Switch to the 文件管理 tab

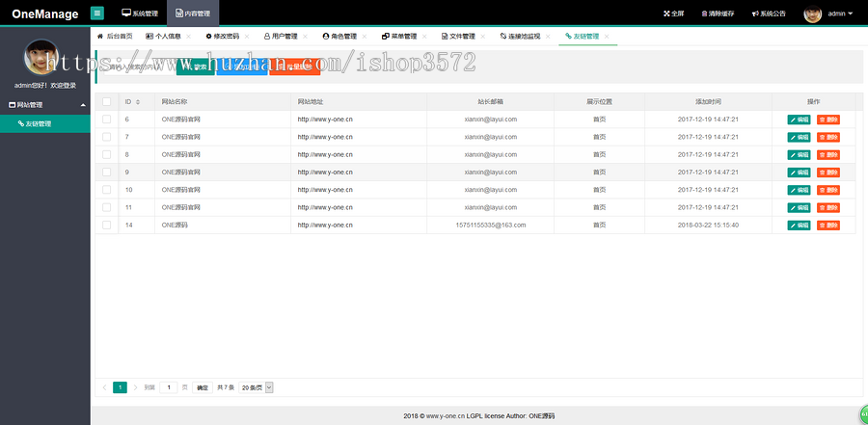click(x=458, y=36)
